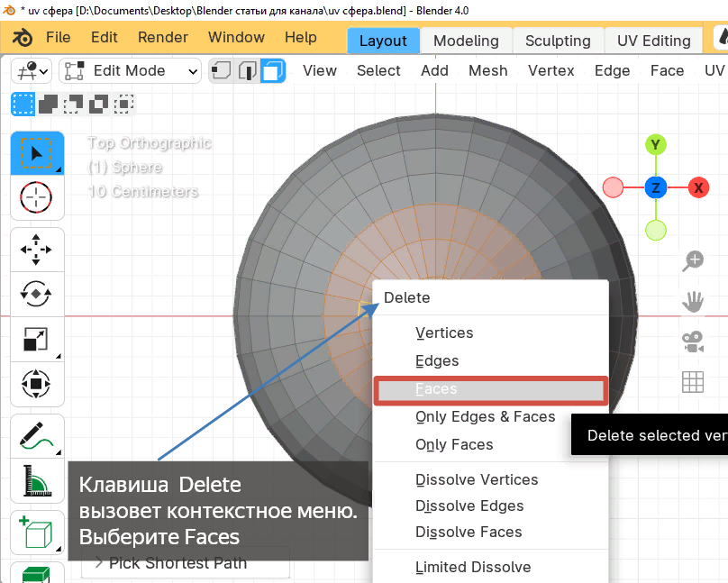Screen dimensions: 728x583
Task: Open the Window menu
Action: click(x=236, y=37)
